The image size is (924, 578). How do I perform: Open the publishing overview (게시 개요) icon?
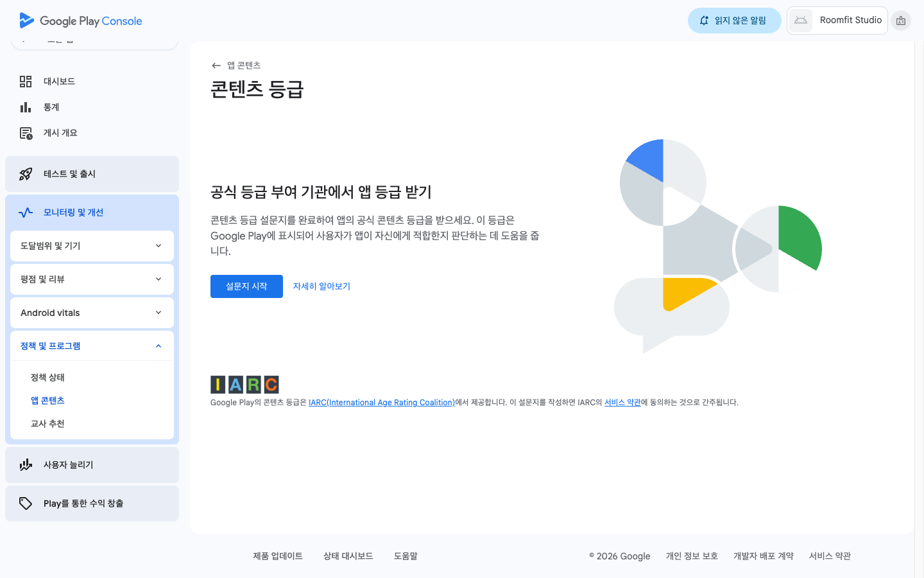(x=26, y=133)
